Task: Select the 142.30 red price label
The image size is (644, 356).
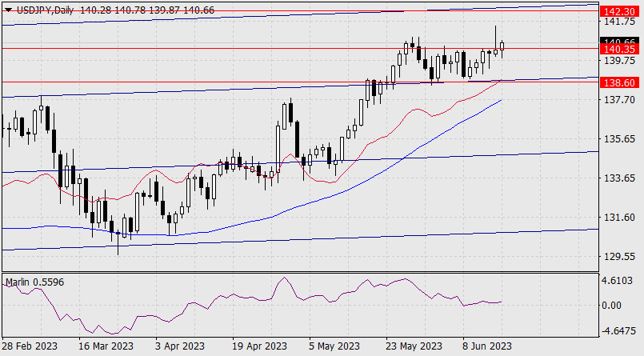Action: (620, 11)
